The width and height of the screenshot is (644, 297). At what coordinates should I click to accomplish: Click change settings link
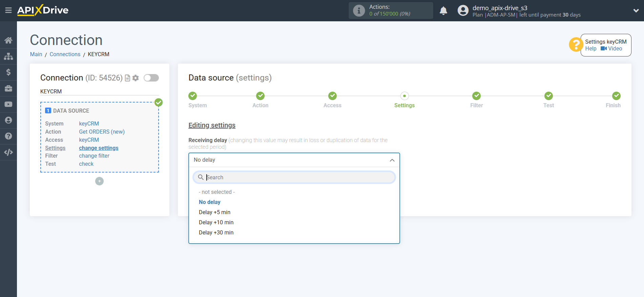pos(99,148)
